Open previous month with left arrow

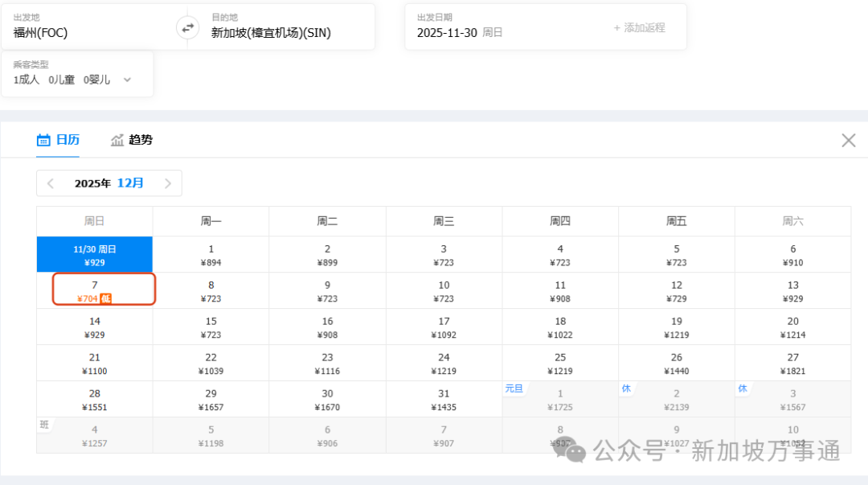tap(51, 183)
